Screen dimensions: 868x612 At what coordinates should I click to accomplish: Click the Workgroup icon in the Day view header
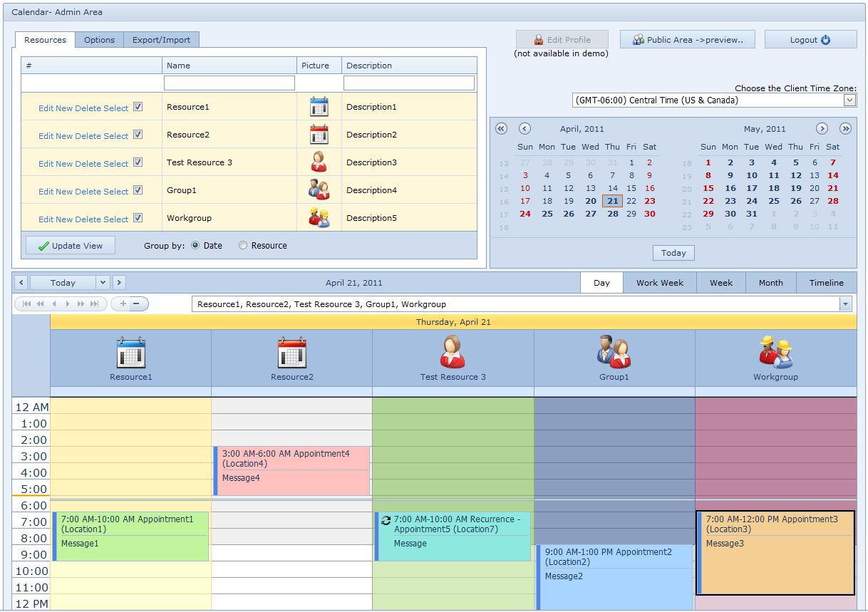tap(775, 350)
